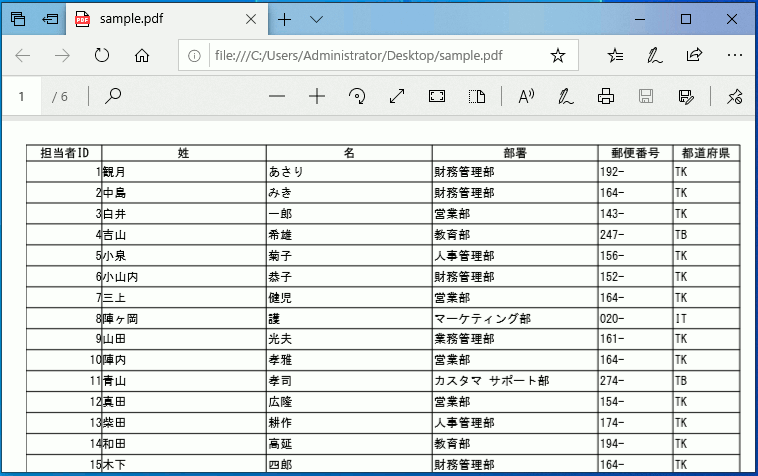This screenshot has width=758, height=476.
Task: Click the postal code 194-
Action: [612, 444]
